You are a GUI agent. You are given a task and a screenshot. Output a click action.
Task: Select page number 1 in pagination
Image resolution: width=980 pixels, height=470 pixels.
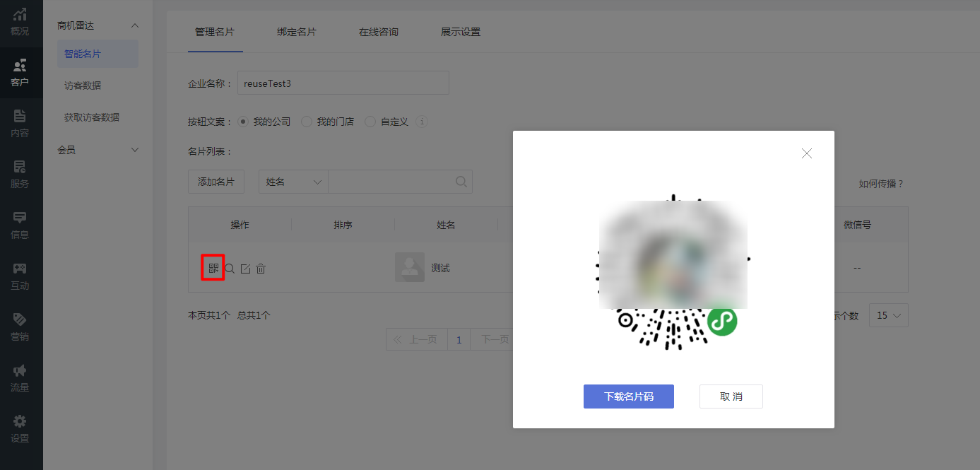click(x=459, y=339)
